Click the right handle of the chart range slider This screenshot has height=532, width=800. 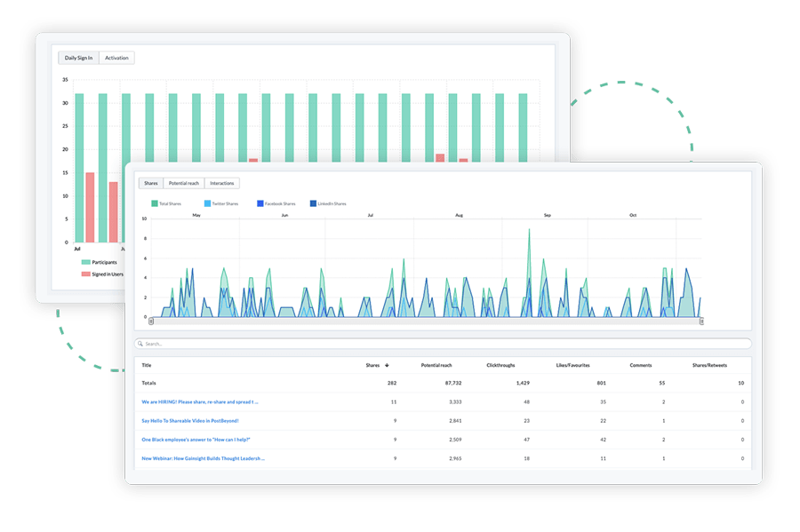point(701,321)
